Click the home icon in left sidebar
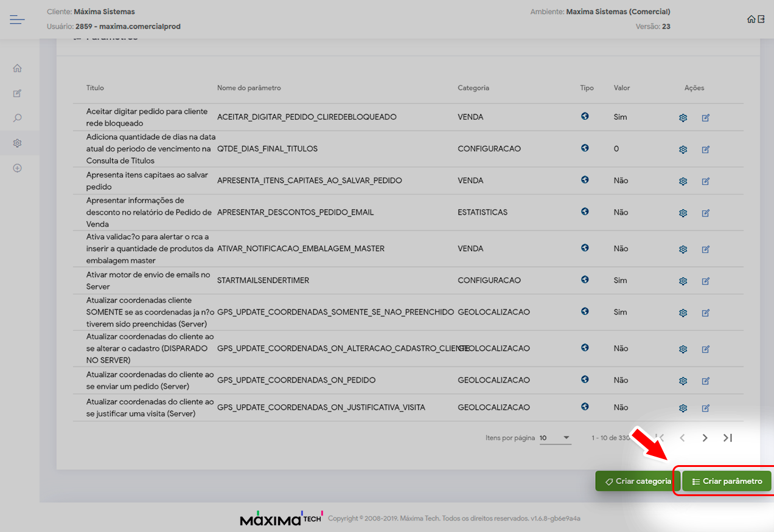This screenshot has height=532, width=774. (x=17, y=68)
